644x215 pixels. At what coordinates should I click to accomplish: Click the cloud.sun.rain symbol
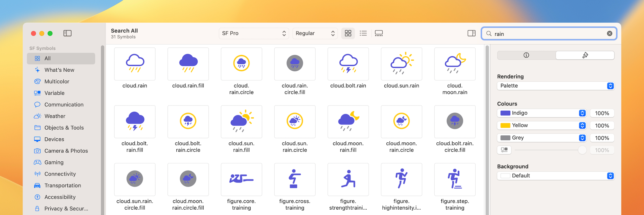pos(401,64)
